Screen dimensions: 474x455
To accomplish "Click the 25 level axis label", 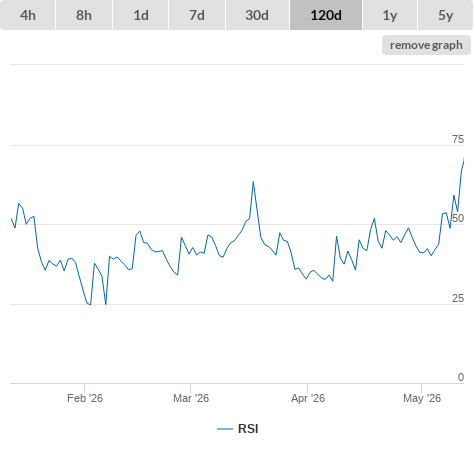I will coord(458,298).
